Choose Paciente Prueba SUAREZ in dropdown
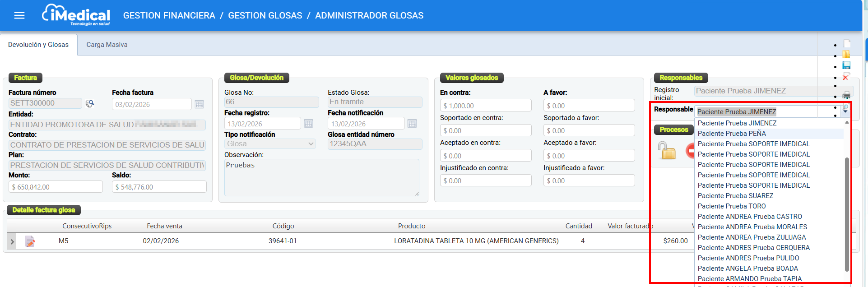Screen dimensions: 868x287 735,196
